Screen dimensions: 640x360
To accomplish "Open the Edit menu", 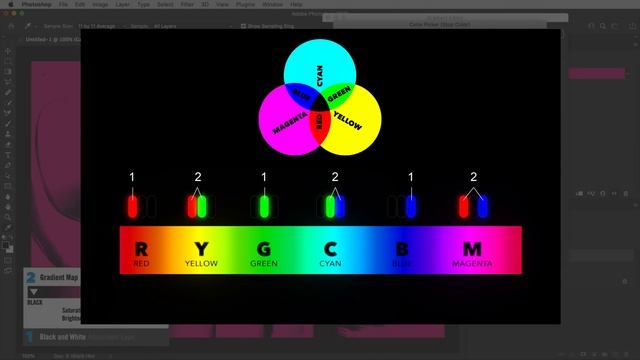I will (80, 4).
